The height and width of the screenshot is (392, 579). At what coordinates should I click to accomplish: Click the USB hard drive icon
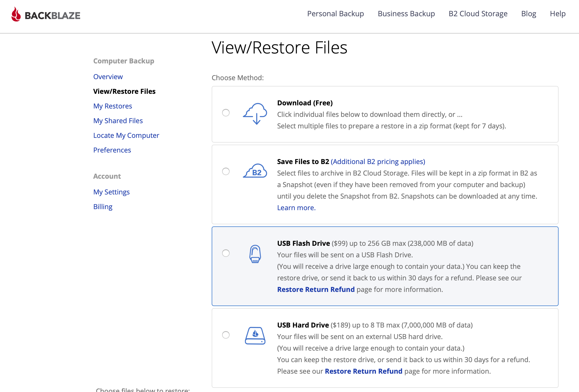pos(255,335)
